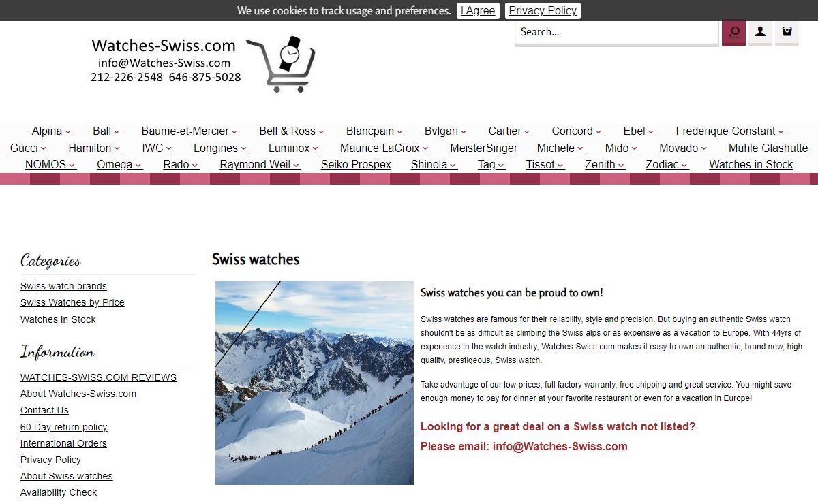Open Swiss watch brands category link
The image size is (818, 504).
pos(63,286)
